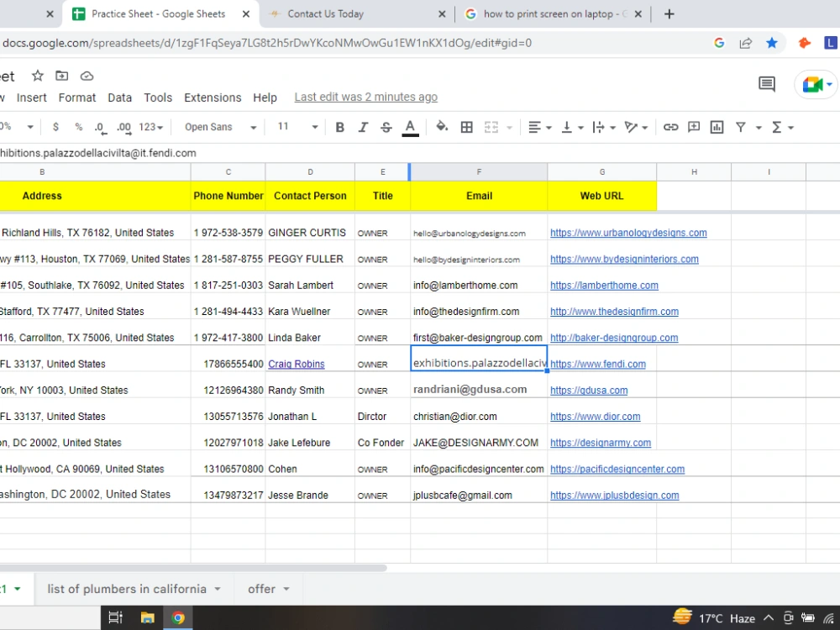Click the share page icon in address bar
840x630 pixels.
point(745,43)
